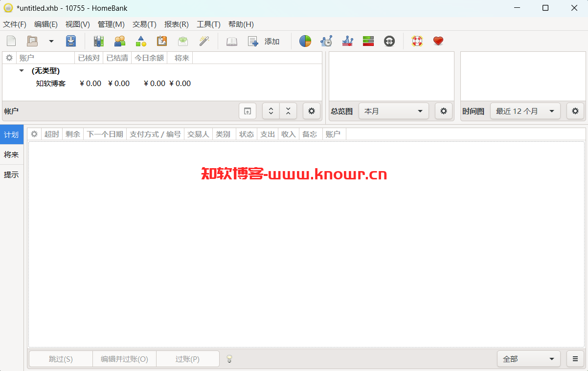
Task: Switch to the 将来 tab
Action: 12,154
